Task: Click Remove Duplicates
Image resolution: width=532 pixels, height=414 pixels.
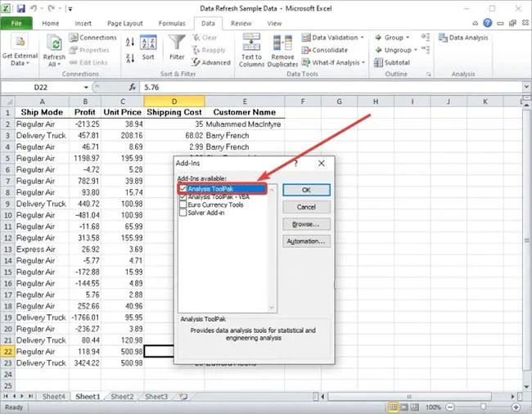Action: tap(282, 50)
